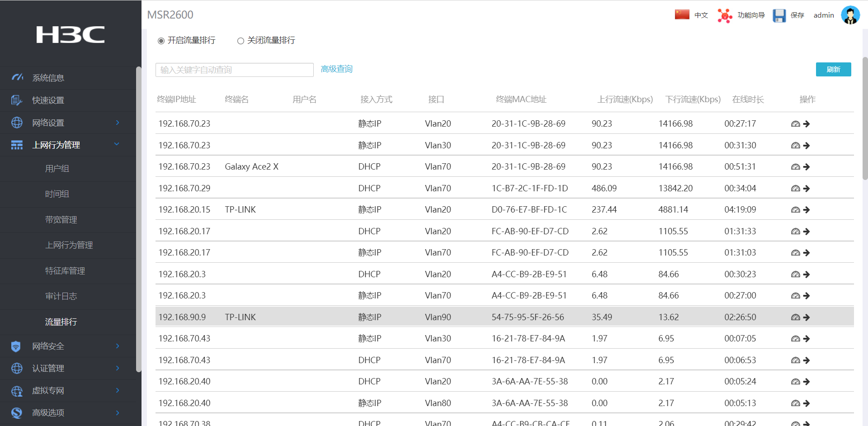Click gauge icon in Galaxy Ace2 X row
The image size is (868, 426).
click(796, 167)
